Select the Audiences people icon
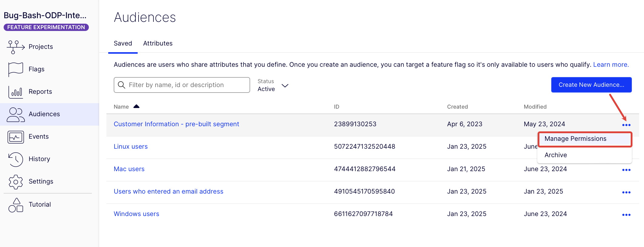The image size is (644, 247). click(15, 114)
